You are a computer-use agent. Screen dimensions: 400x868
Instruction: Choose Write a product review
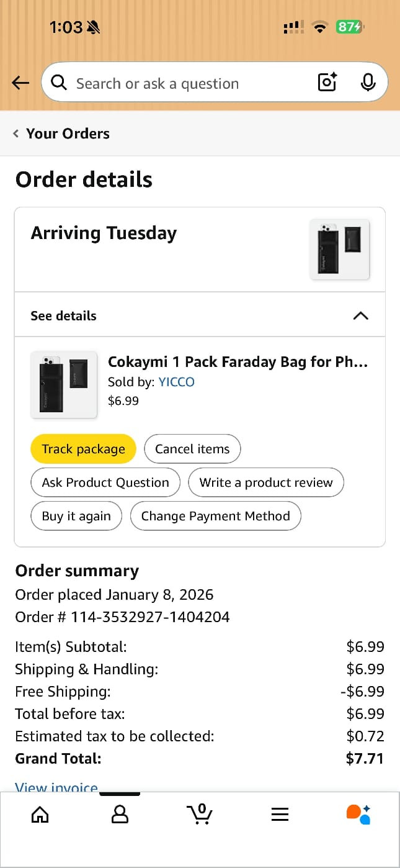pos(266,482)
